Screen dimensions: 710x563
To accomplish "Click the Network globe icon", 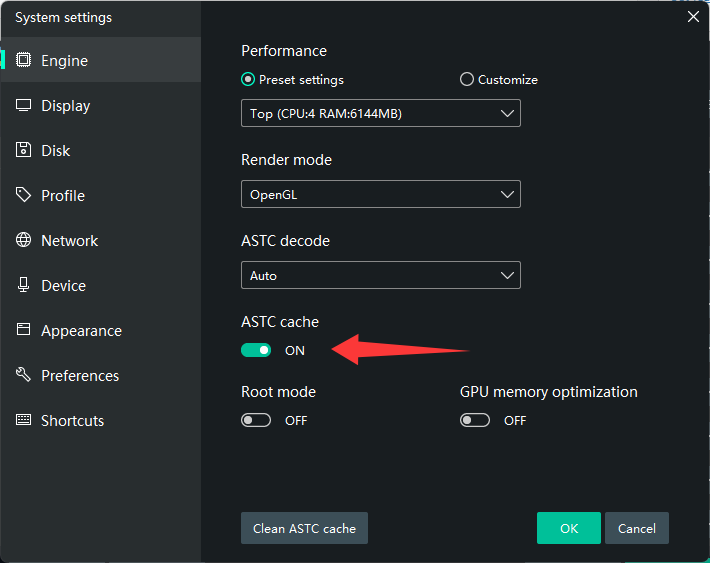I will [x=24, y=240].
